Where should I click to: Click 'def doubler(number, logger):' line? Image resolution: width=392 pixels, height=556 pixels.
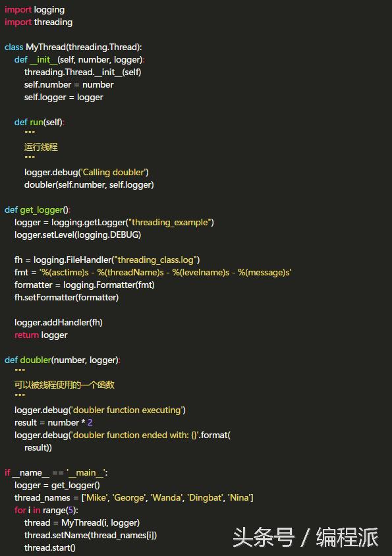pyautogui.click(x=63, y=360)
